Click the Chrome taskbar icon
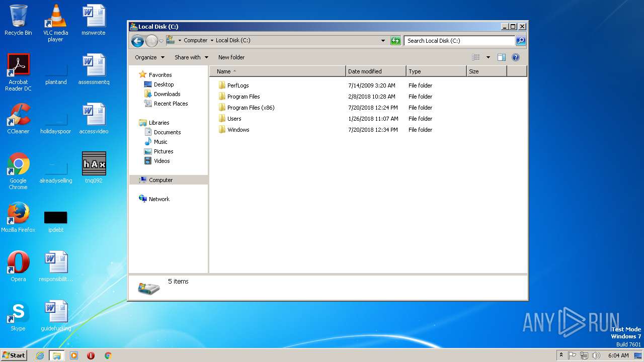 pos(108,355)
